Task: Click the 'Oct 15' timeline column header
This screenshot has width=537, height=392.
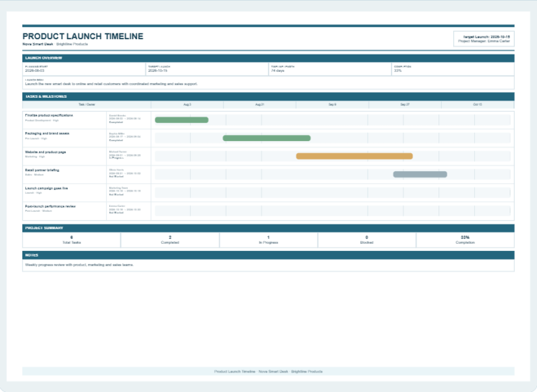Action: tap(478, 104)
